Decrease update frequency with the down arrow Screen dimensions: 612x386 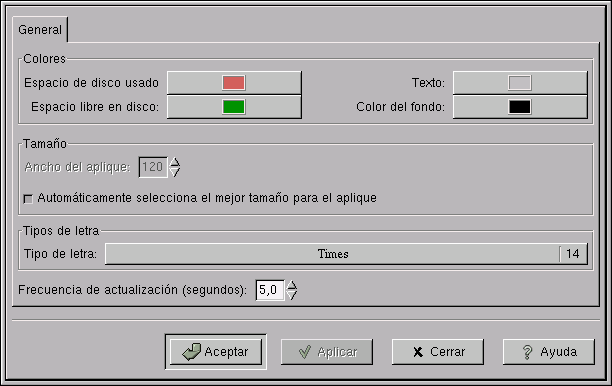292,295
